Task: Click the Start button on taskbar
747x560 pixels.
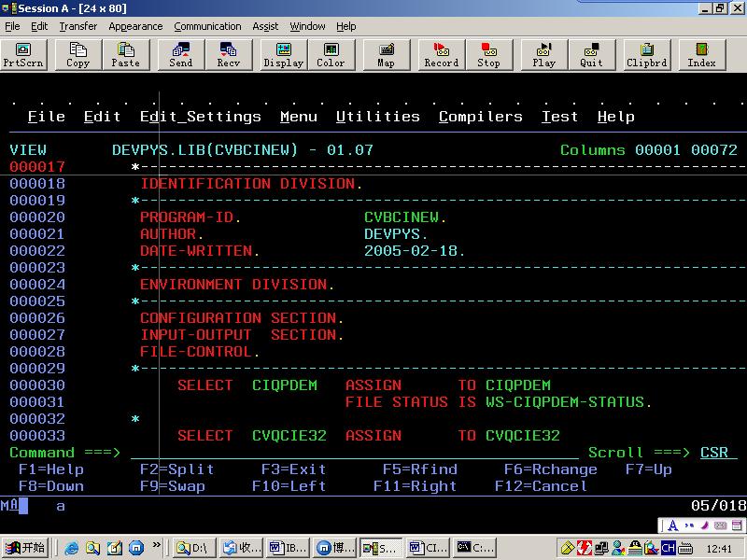Action: (x=26, y=548)
